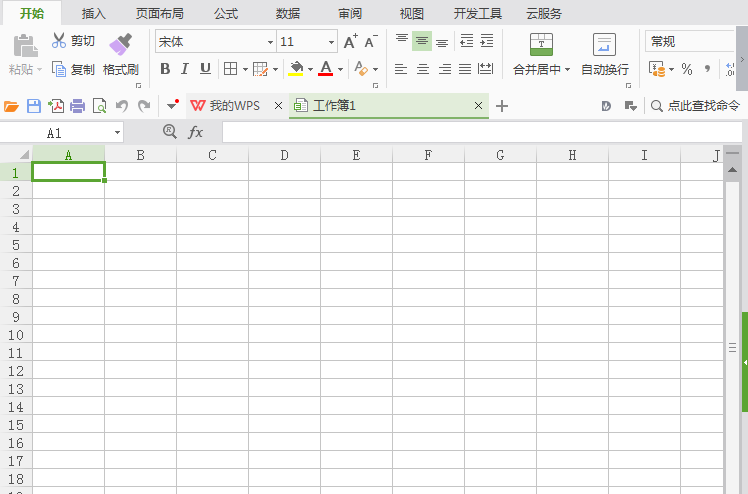
Task: Expand the Name Box dropdown arrow
Action: coord(117,133)
